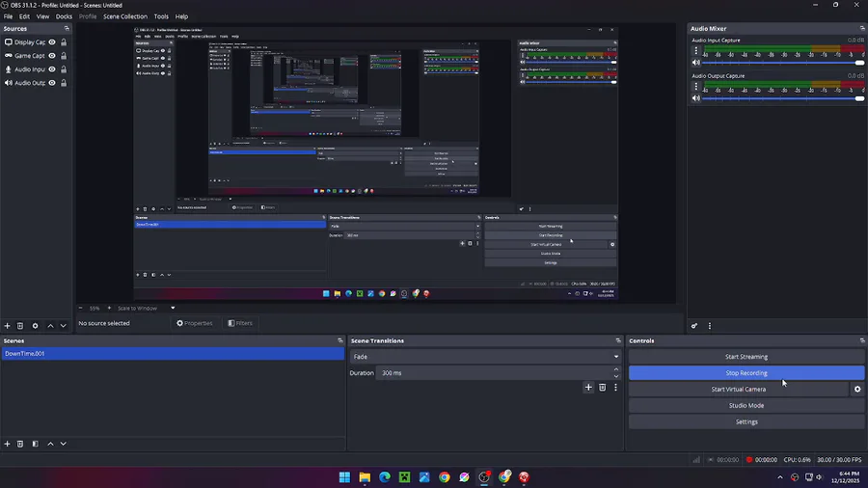Enable Studio Mode
The image size is (868, 488).
(x=746, y=406)
